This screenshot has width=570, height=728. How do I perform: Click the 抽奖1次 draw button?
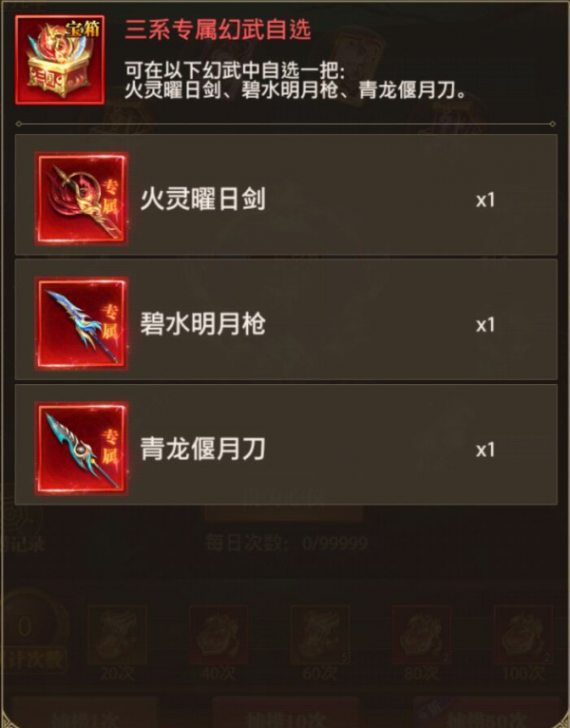click(x=85, y=712)
